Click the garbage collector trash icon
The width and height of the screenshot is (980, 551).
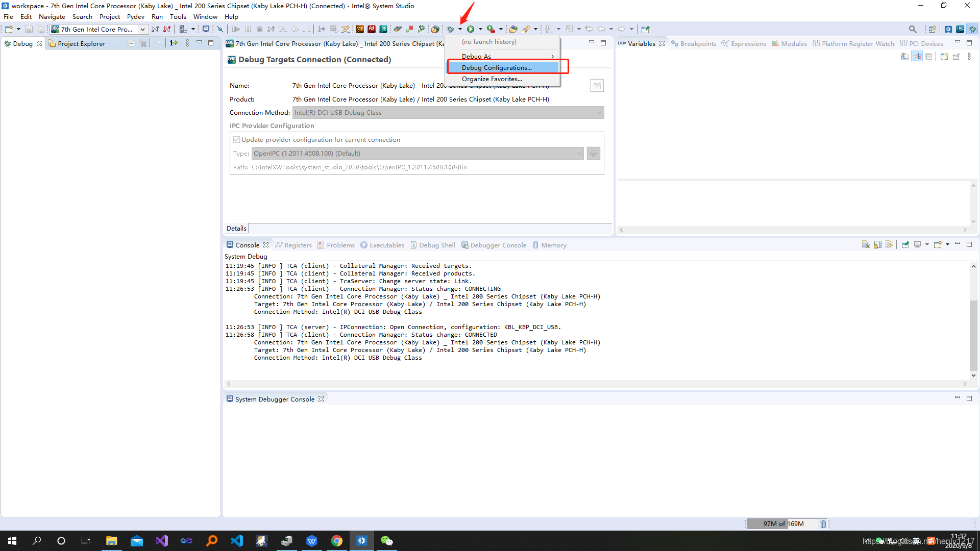pyautogui.click(x=823, y=523)
